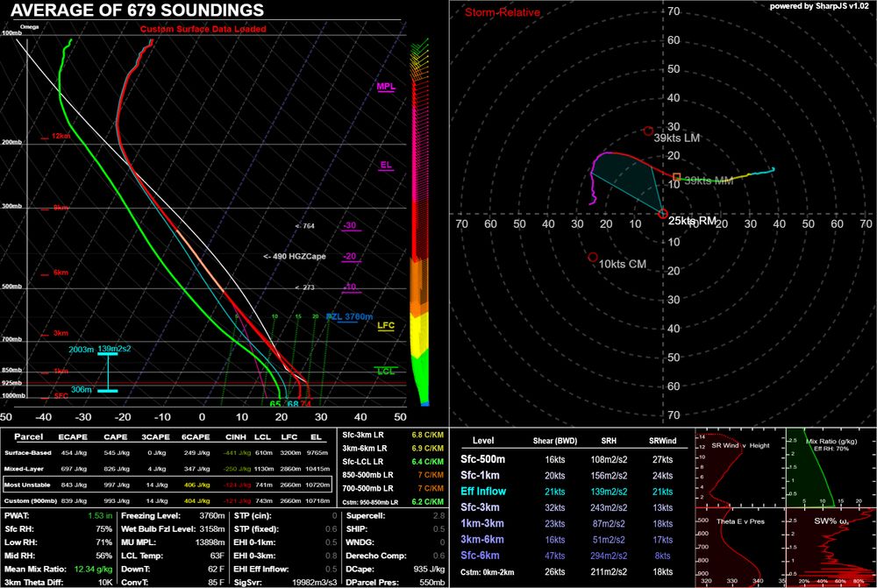This screenshot has height=588, width=877.
Task: Click the 25kts RM right-mover marker
Action: coord(663,214)
